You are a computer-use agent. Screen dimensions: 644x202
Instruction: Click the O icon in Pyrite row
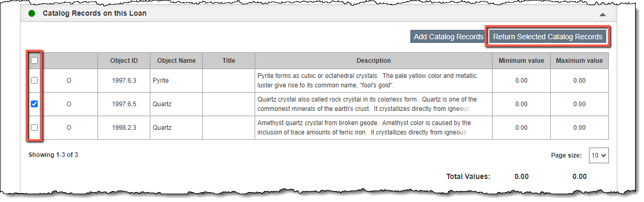[x=69, y=81]
